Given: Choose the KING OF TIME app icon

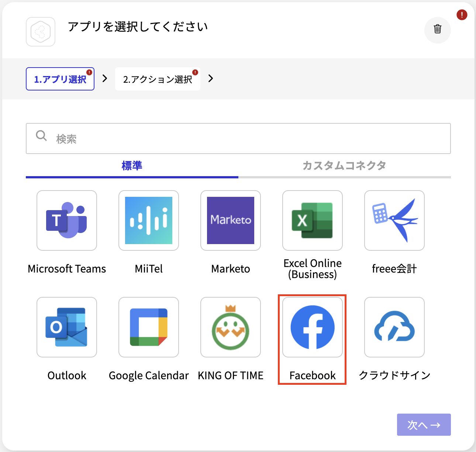Looking at the screenshot, I should coord(231,327).
